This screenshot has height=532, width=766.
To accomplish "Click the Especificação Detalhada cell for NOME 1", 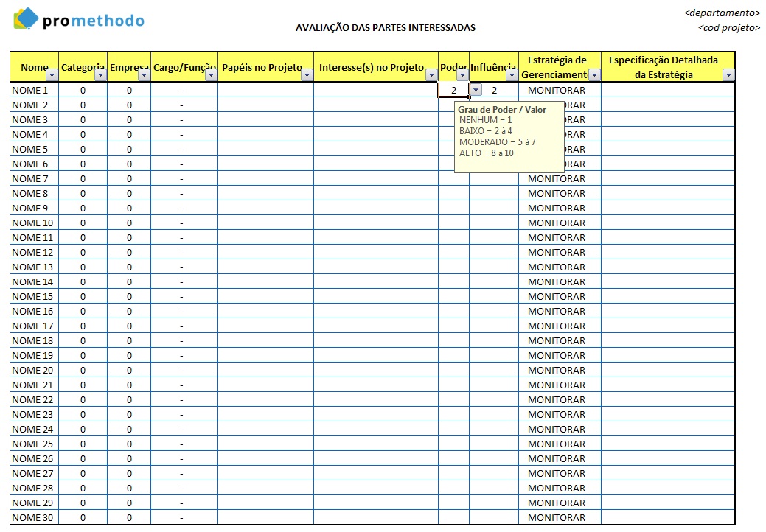I will [668, 90].
